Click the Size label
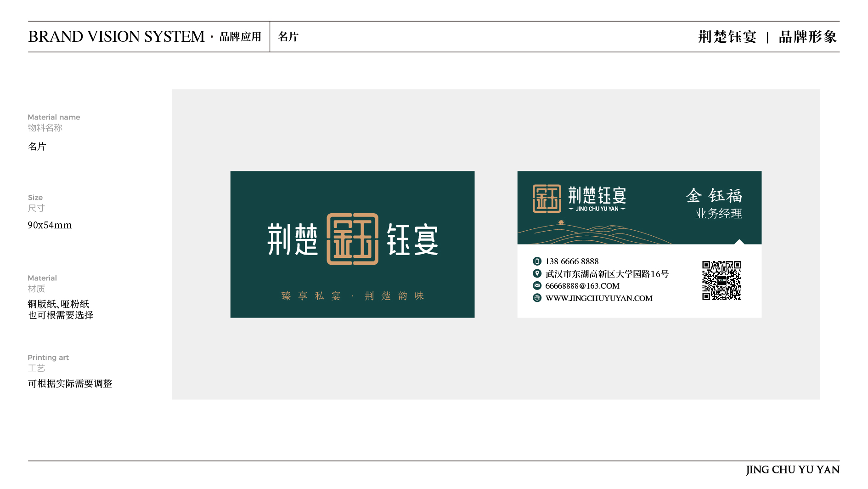This screenshot has width=868, height=489. click(35, 198)
